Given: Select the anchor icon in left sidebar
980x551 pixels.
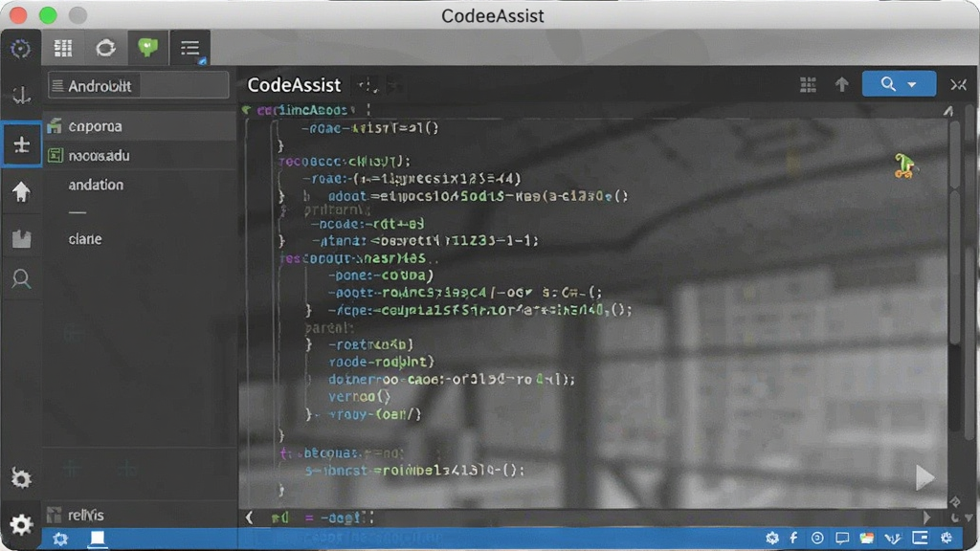Looking at the screenshot, I should (x=21, y=95).
